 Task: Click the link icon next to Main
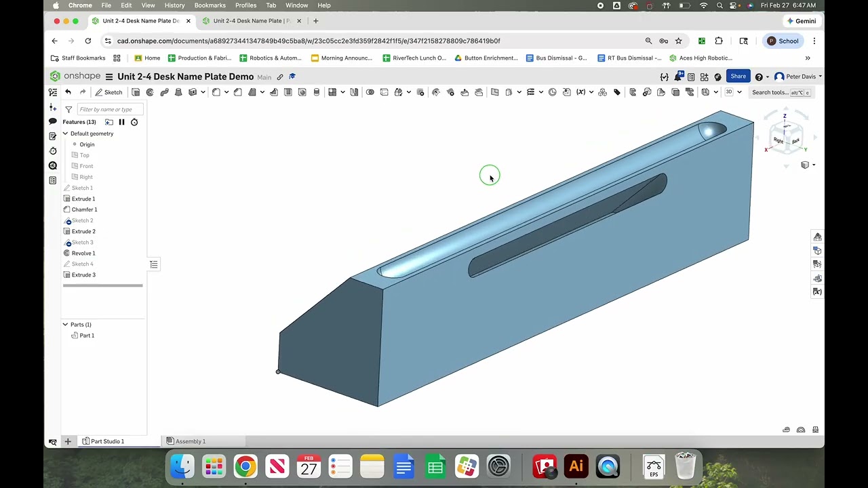coord(279,77)
